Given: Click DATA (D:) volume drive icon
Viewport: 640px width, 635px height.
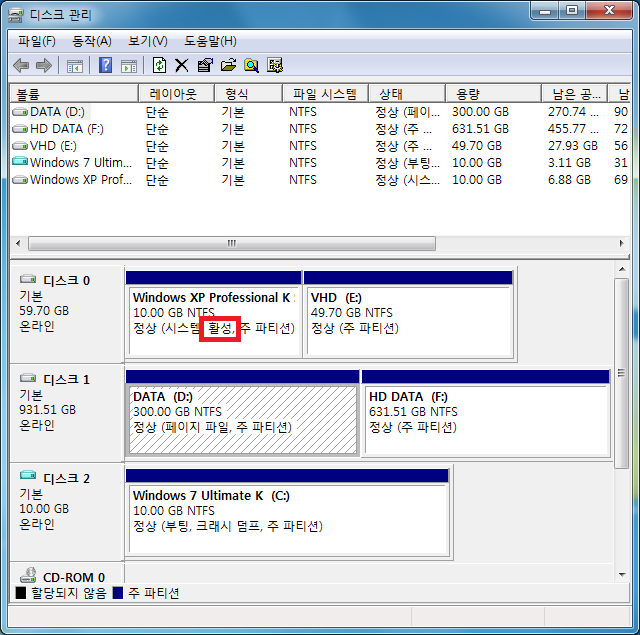Looking at the screenshot, I should (x=20, y=111).
